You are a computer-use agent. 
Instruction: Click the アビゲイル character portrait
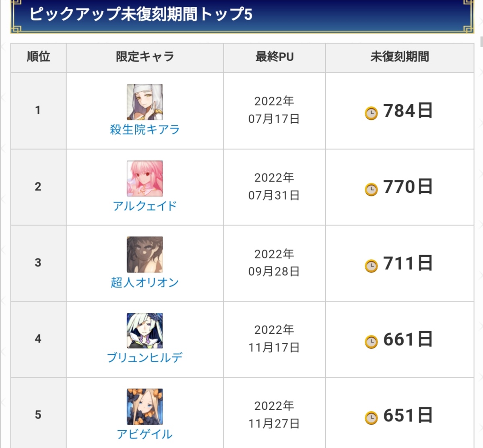pyautogui.click(x=145, y=407)
